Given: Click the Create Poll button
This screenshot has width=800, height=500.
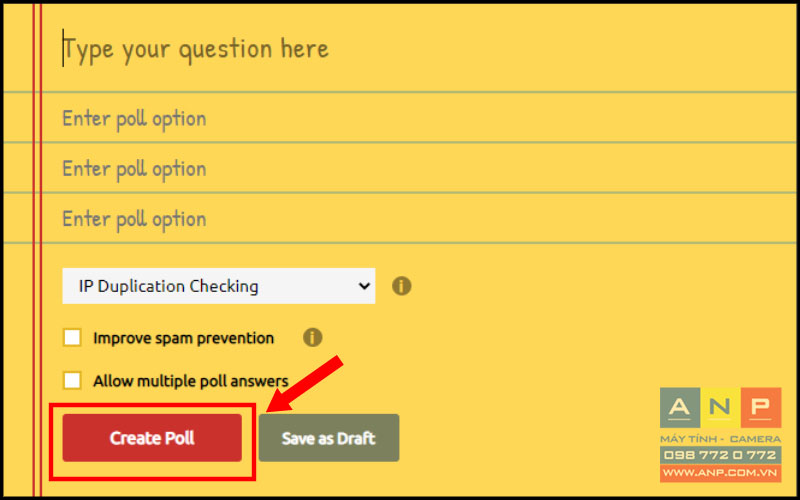Looking at the screenshot, I should coord(152,438).
